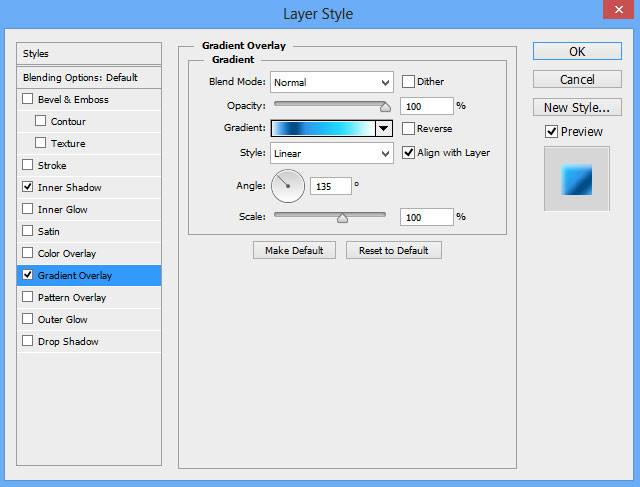640x487 pixels.
Task: Select the Inner Shadow style entry
Action: [70, 188]
